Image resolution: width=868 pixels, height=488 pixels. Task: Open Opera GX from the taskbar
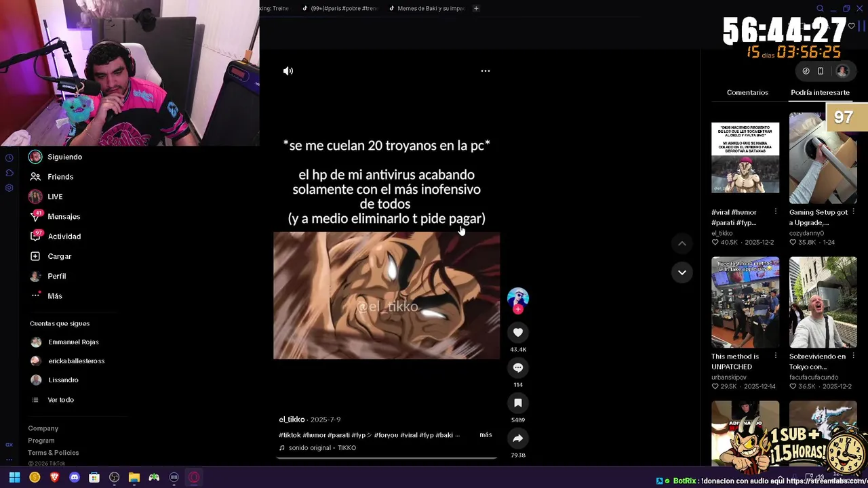coord(194,477)
